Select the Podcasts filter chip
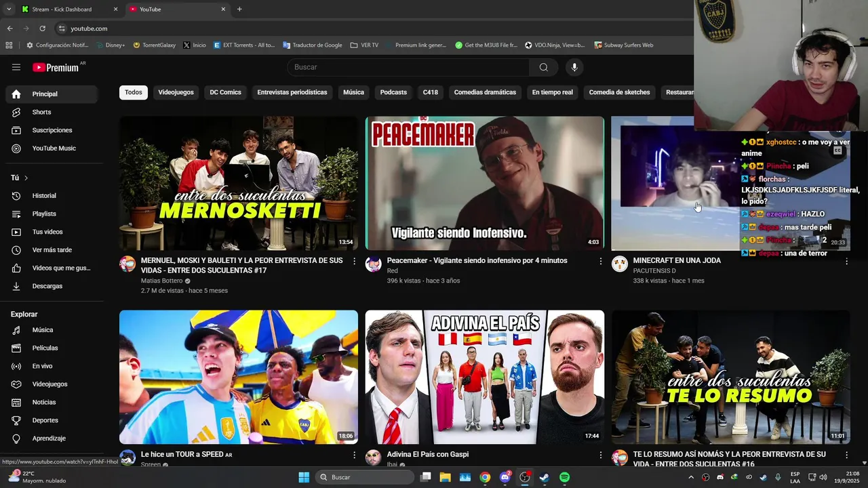868x488 pixels. point(393,92)
